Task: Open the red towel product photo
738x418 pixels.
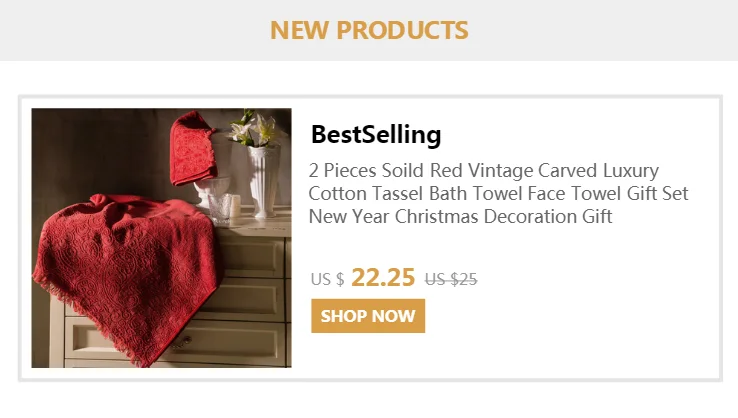Action: click(161, 238)
